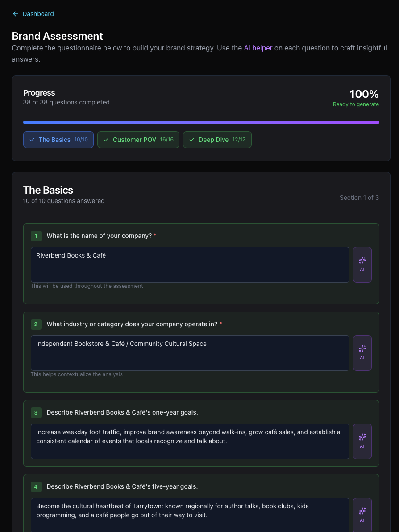This screenshot has height=532, width=399.
Task: Go back via the Dashboard link
Action: (x=38, y=14)
